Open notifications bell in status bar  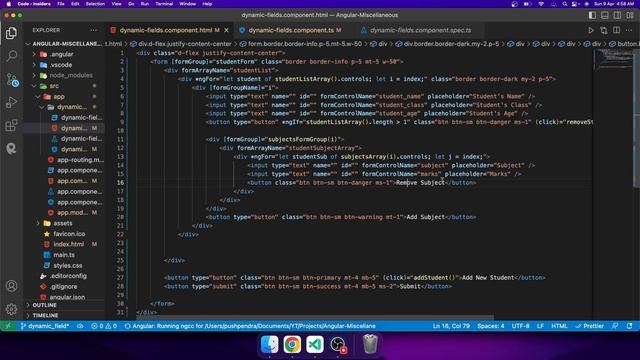tap(629, 326)
